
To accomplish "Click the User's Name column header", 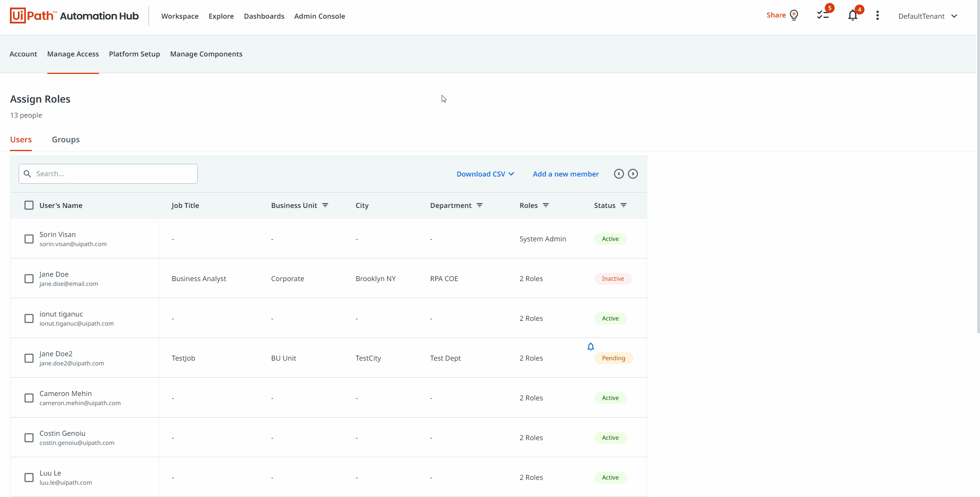I will coord(61,205).
